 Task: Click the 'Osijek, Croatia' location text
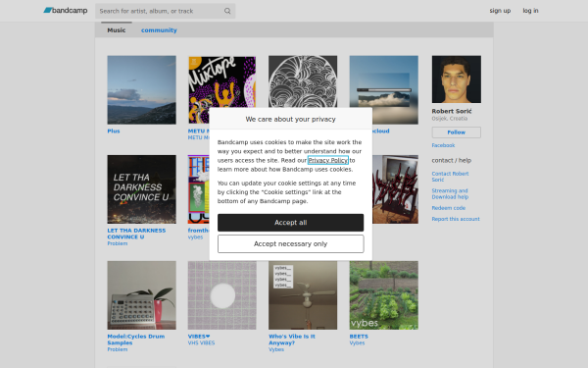(449, 119)
